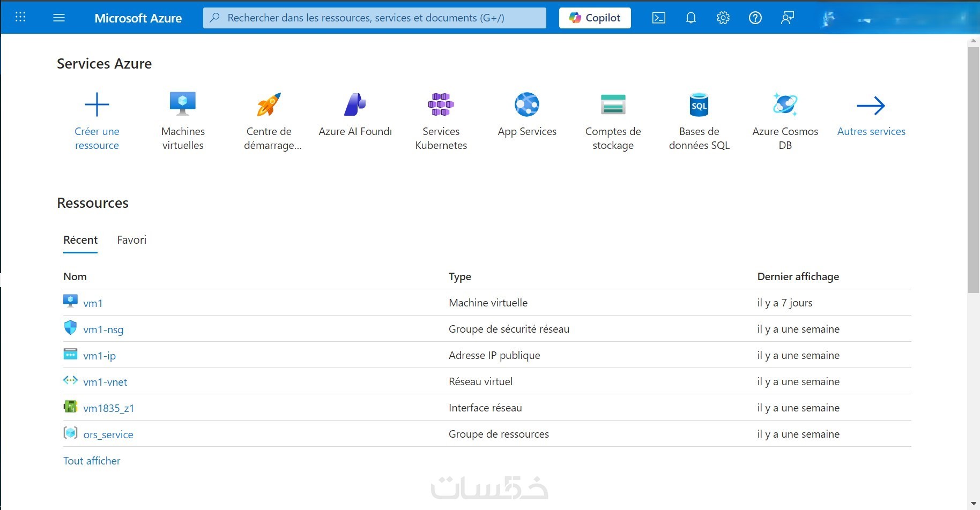The image size is (980, 510).
Task: Click the Type column header
Action: 460,276
